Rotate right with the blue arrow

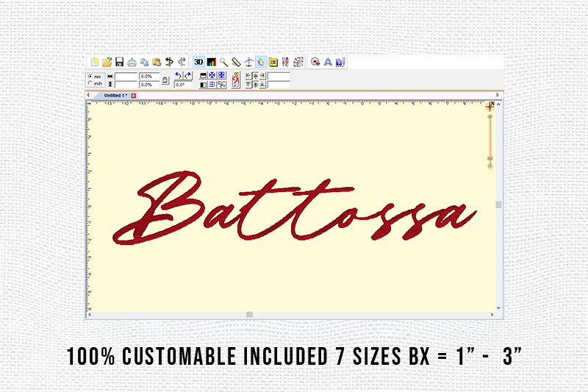point(187,76)
